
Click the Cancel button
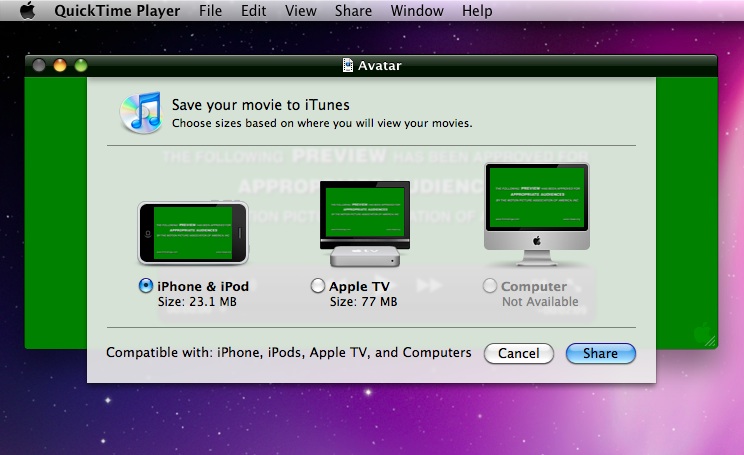519,353
